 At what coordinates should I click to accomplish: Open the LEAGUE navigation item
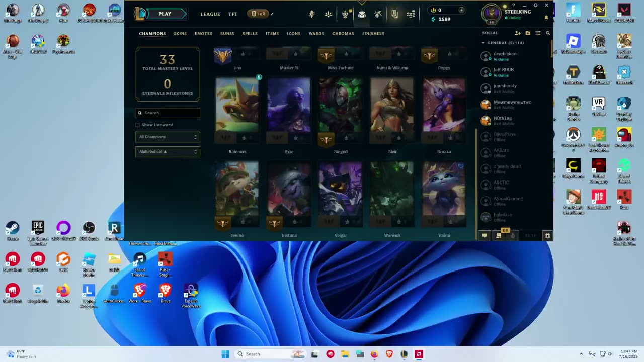[x=210, y=14]
